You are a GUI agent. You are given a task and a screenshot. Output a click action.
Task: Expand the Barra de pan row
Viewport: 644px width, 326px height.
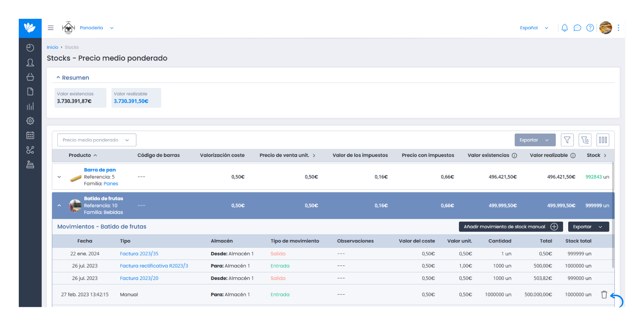click(x=59, y=177)
